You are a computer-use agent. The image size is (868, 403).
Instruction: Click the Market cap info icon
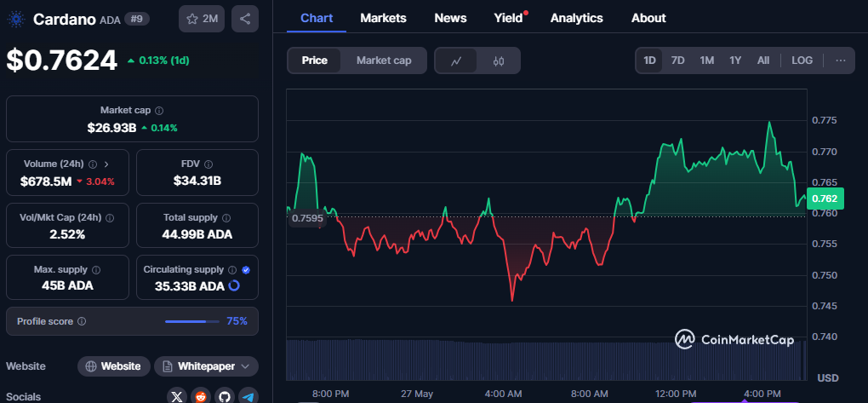[x=159, y=111]
